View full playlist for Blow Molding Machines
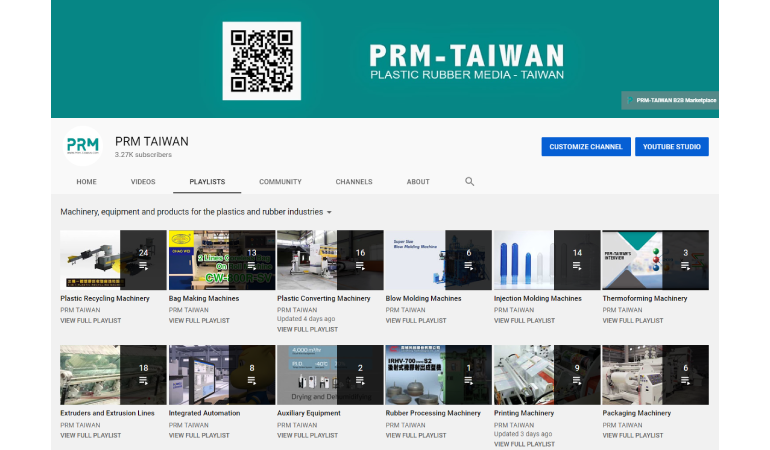 tap(416, 320)
